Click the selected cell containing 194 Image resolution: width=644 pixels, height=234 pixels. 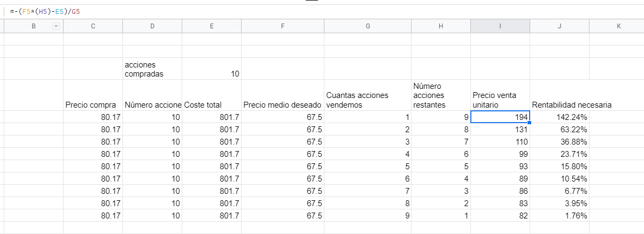(x=500, y=117)
